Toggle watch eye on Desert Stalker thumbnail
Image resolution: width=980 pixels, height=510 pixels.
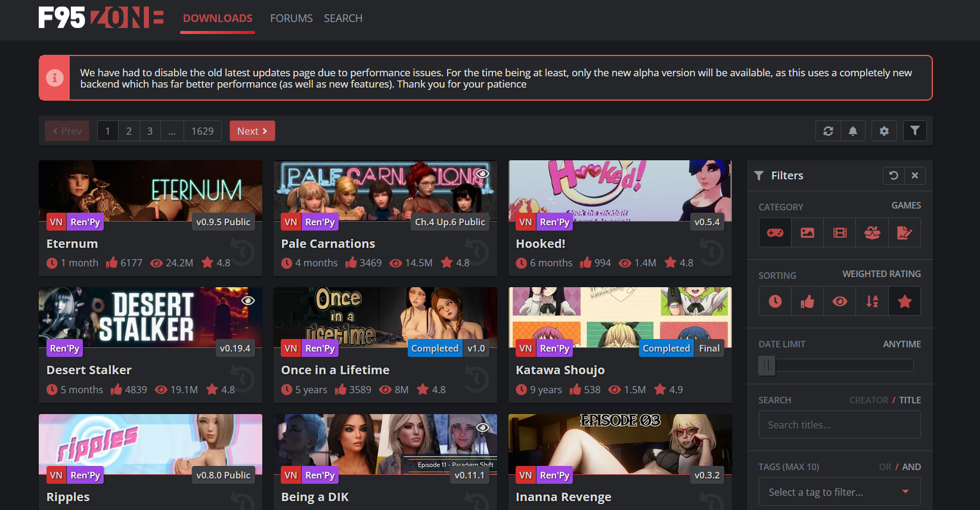pos(248,300)
